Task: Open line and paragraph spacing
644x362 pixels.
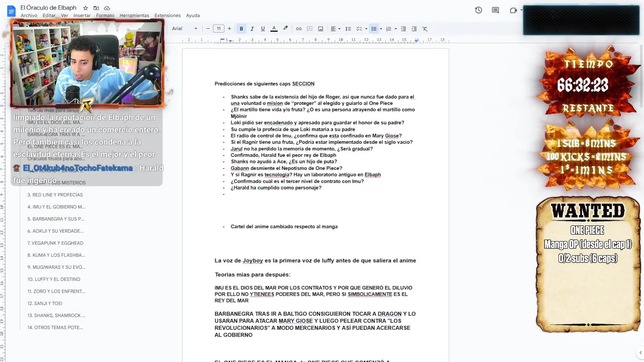Action: click(348, 29)
